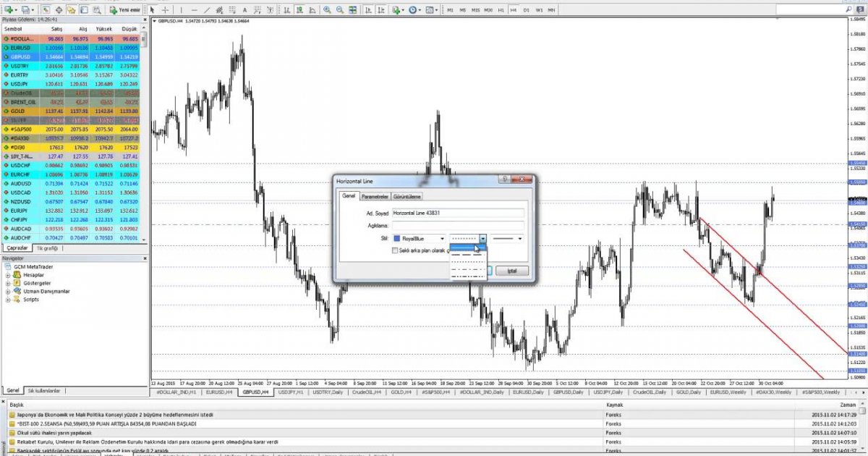Open the Sık kullanılanlar Navigator tab
The height and width of the screenshot is (456, 868).
[x=45, y=390]
